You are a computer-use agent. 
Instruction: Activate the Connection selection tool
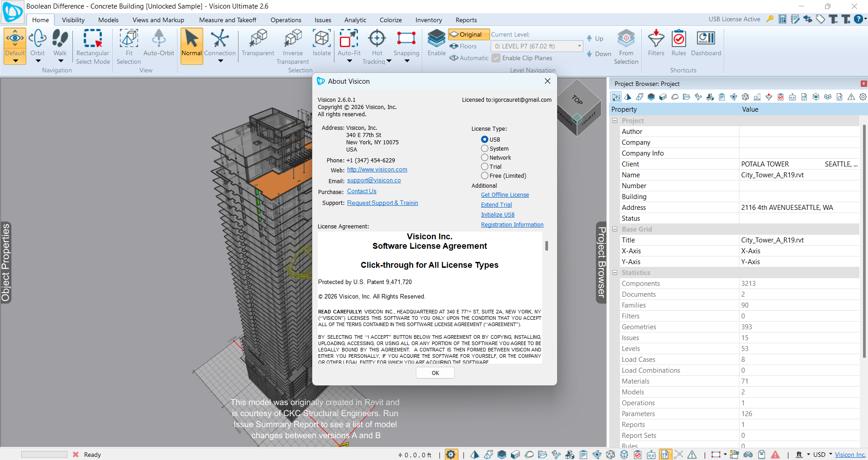220,43
